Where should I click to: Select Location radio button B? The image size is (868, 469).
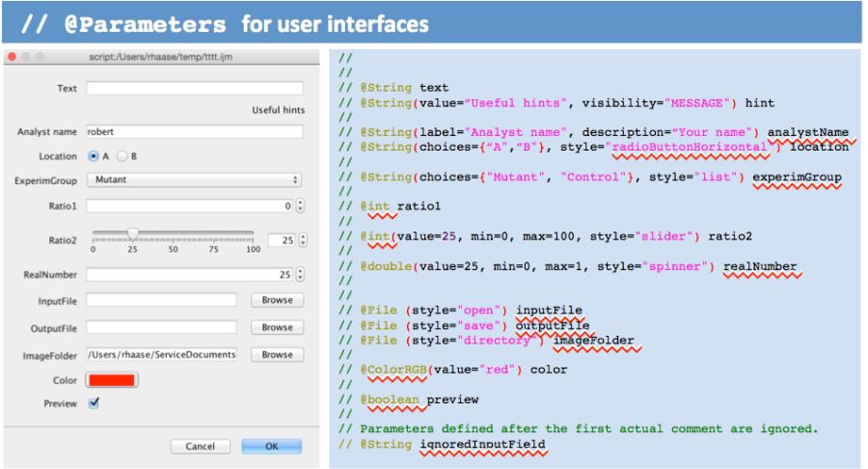click(122, 156)
